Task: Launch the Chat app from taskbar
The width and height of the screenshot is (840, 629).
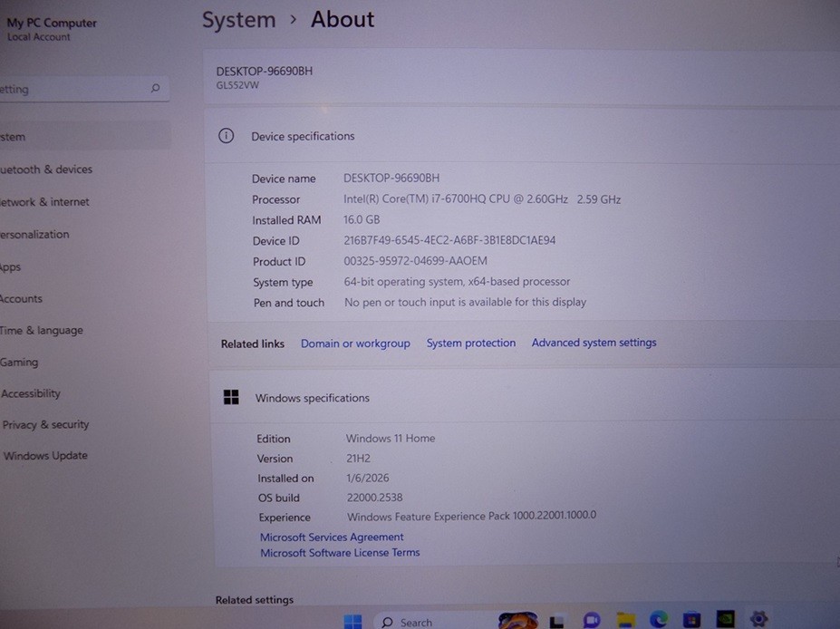Action: point(592,621)
